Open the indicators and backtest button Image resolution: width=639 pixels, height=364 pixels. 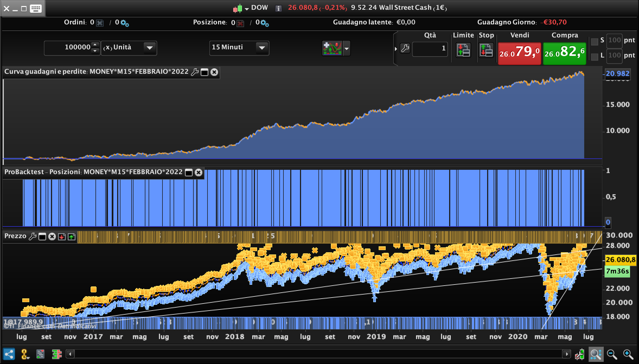(x=332, y=48)
